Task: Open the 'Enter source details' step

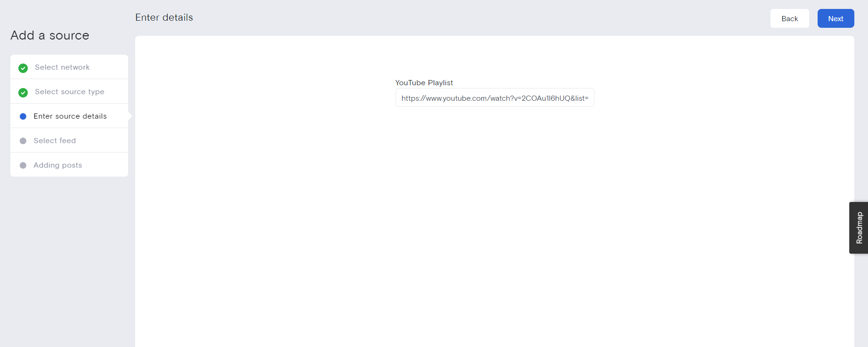Action: pyautogui.click(x=69, y=116)
